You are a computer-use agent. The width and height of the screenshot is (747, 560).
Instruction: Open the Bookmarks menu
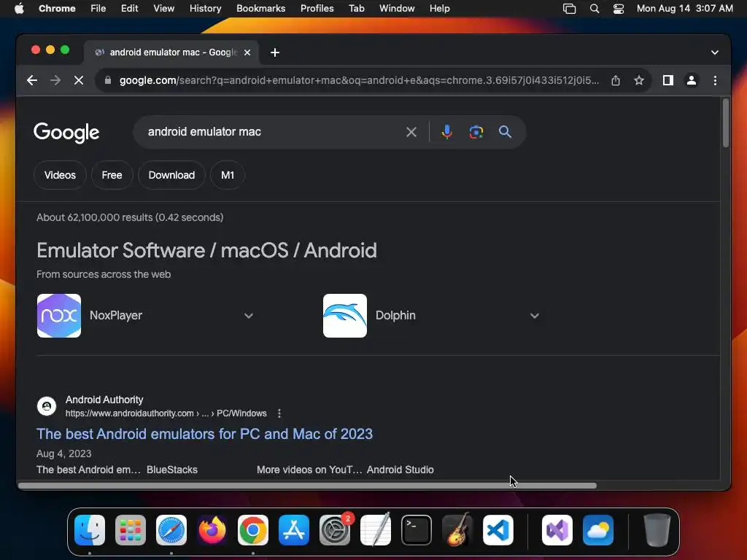coord(260,8)
